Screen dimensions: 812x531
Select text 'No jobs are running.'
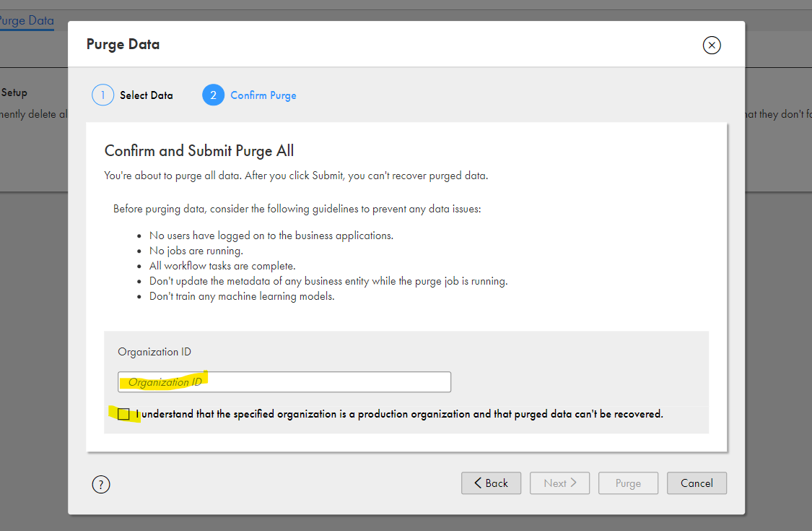point(196,251)
